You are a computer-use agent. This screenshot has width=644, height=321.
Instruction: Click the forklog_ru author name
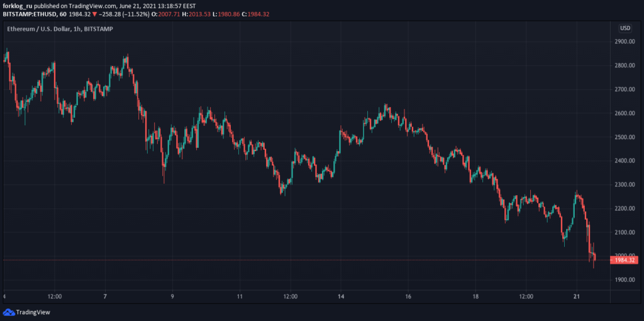(x=18, y=5)
